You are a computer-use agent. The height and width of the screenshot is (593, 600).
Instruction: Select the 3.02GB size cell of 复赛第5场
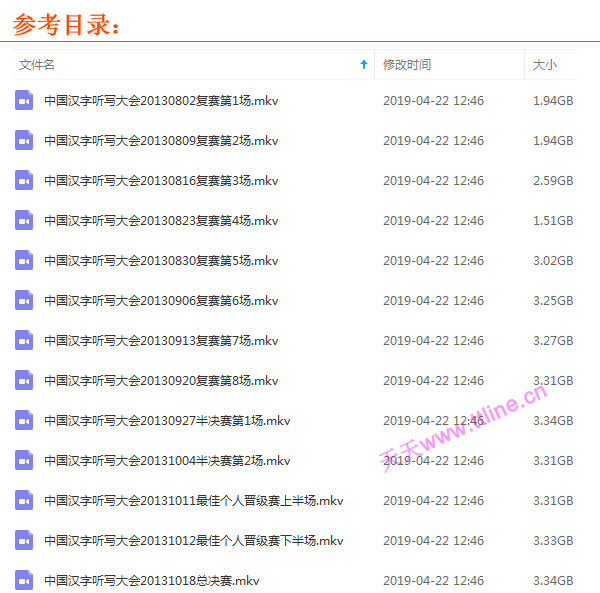coord(553,261)
